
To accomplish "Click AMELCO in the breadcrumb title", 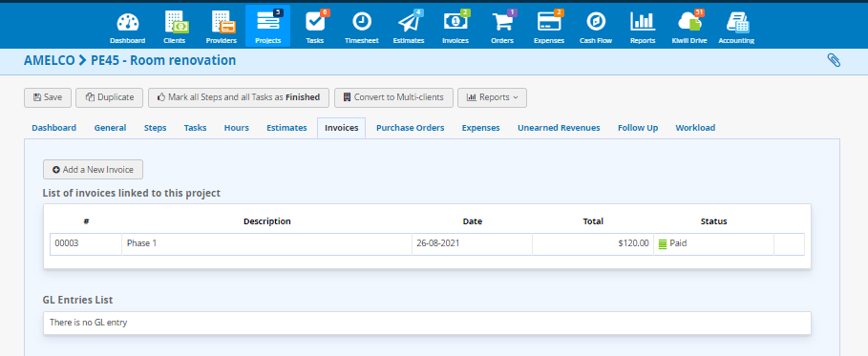I will pos(50,60).
